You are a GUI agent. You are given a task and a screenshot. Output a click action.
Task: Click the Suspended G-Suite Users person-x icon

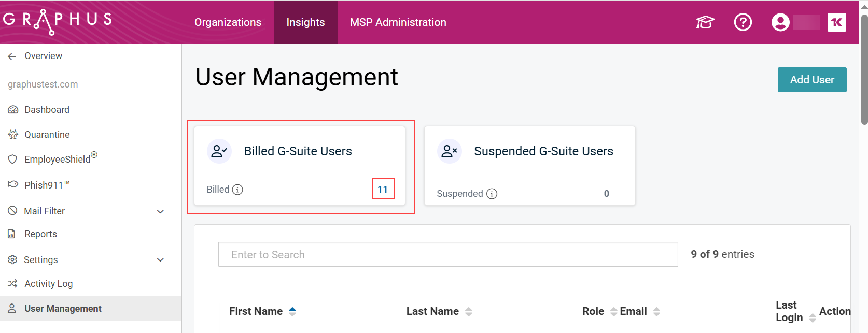(x=450, y=151)
